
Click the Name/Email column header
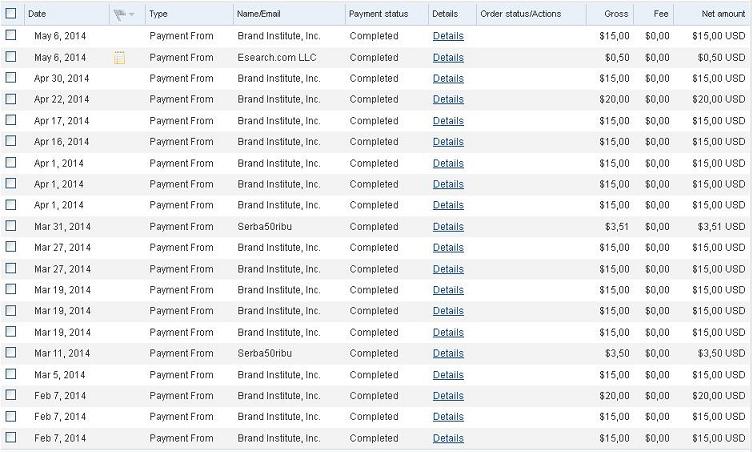coord(258,14)
